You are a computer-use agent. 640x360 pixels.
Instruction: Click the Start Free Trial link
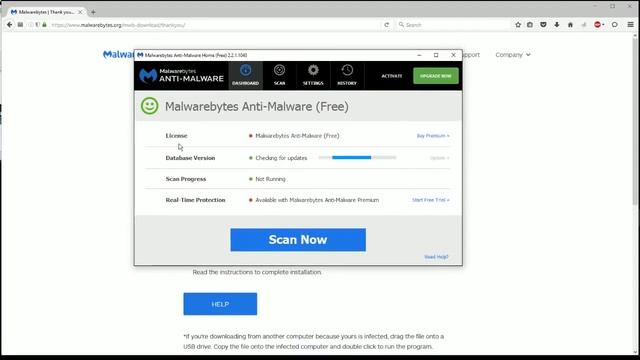[431, 200]
